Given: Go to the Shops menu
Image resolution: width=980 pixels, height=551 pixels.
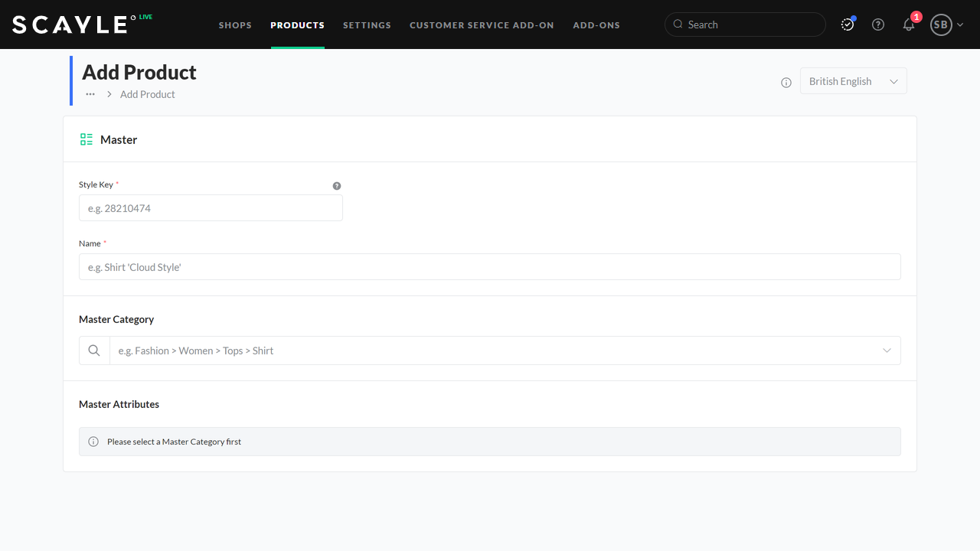Looking at the screenshot, I should tap(235, 25).
